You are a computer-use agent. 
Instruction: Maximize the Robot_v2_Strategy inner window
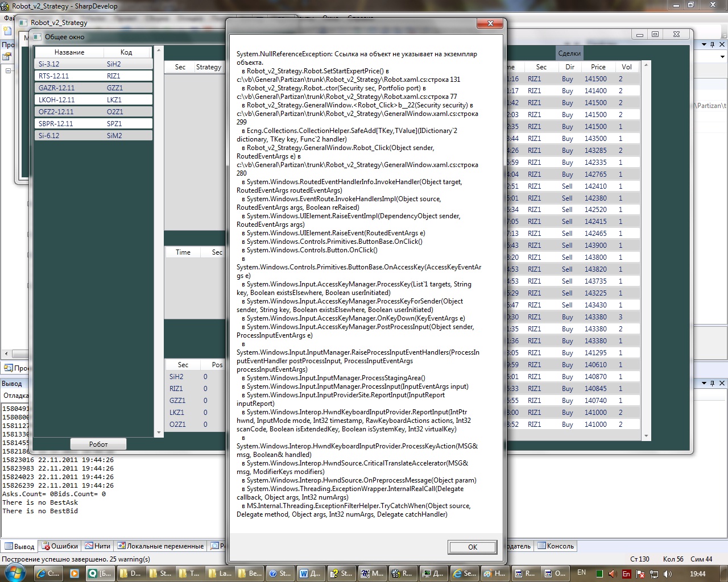[655, 34]
